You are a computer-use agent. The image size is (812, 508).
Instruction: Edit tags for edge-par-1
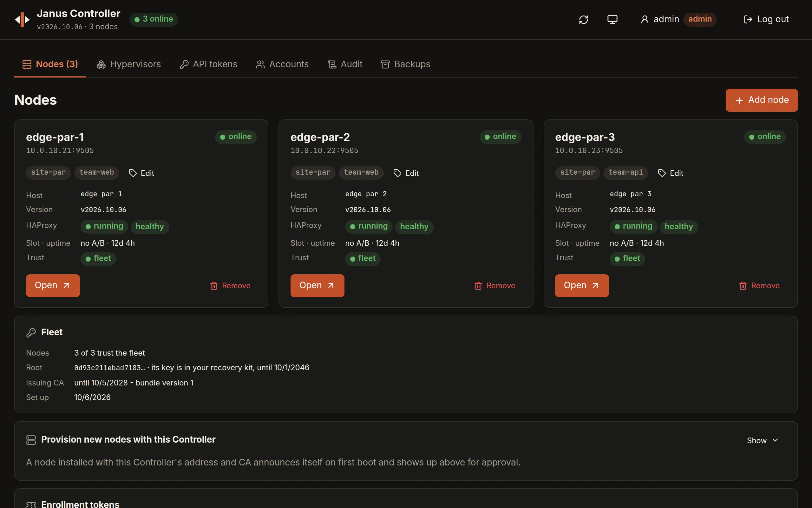[x=141, y=173]
